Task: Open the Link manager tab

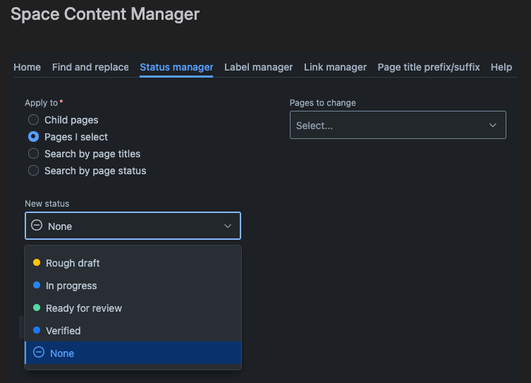Action: click(x=335, y=67)
